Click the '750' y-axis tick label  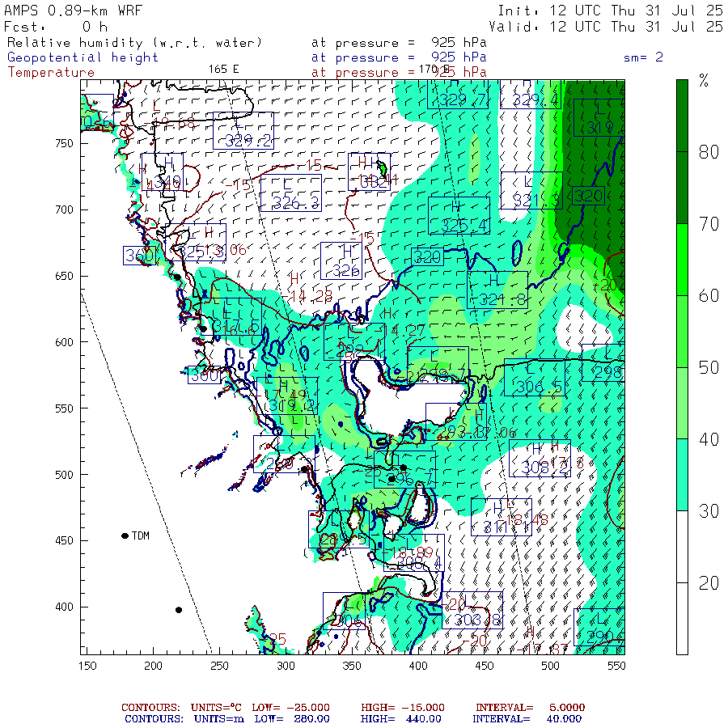pyautogui.click(x=64, y=143)
